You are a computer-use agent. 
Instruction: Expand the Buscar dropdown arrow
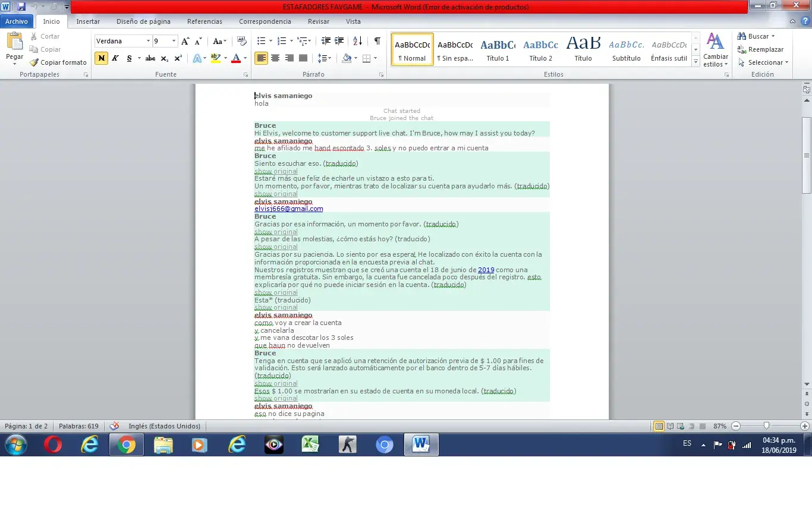(773, 37)
